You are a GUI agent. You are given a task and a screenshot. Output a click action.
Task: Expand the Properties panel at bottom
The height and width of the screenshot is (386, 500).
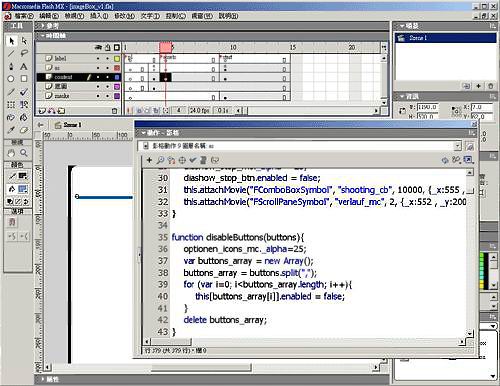pyautogui.click(x=42, y=379)
